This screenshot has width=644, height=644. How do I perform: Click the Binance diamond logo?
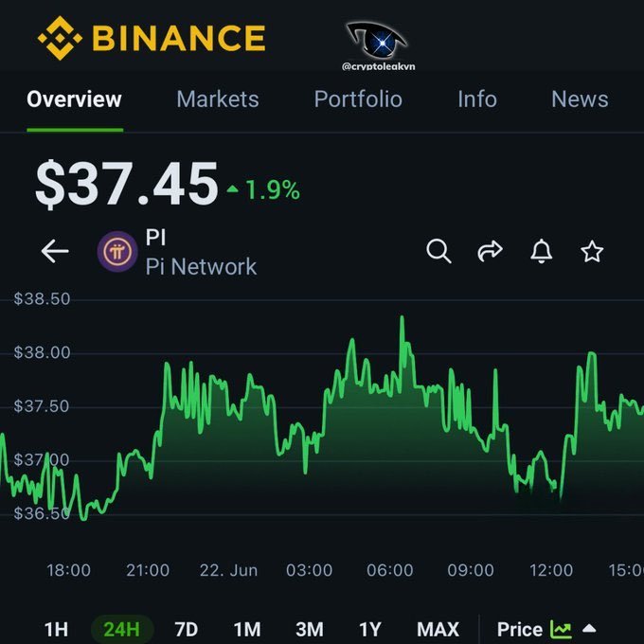pyautogui.click(x=60, y=38)
